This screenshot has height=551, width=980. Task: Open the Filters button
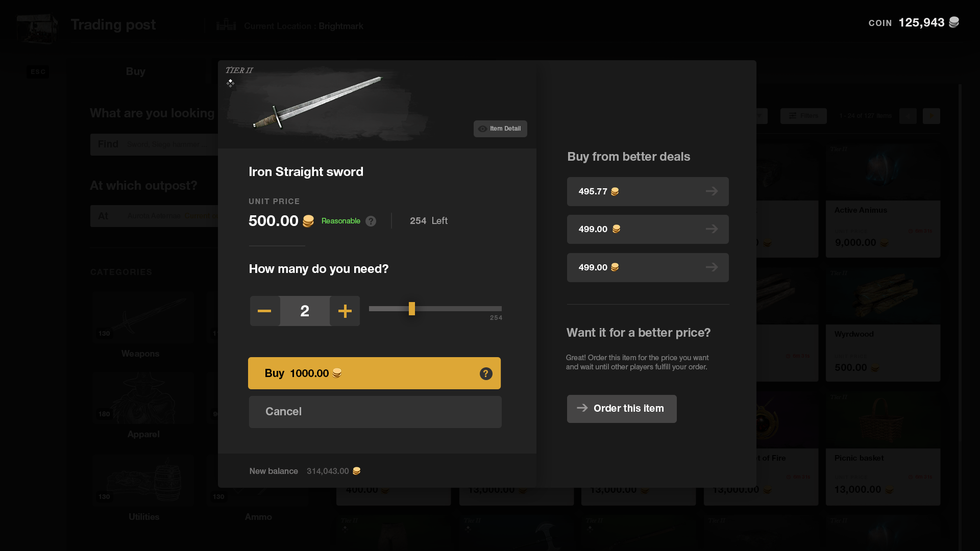click(803, 116)
